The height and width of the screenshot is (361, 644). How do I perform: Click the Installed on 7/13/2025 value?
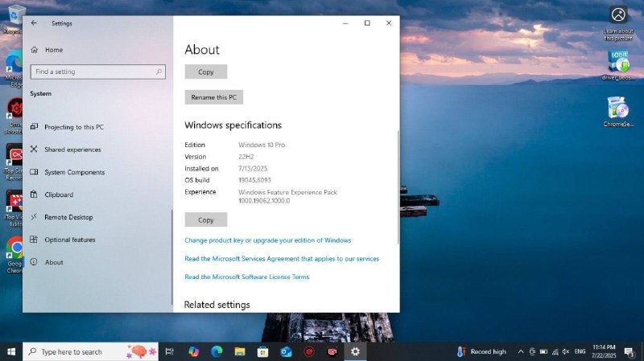click(x=253, y=169)
